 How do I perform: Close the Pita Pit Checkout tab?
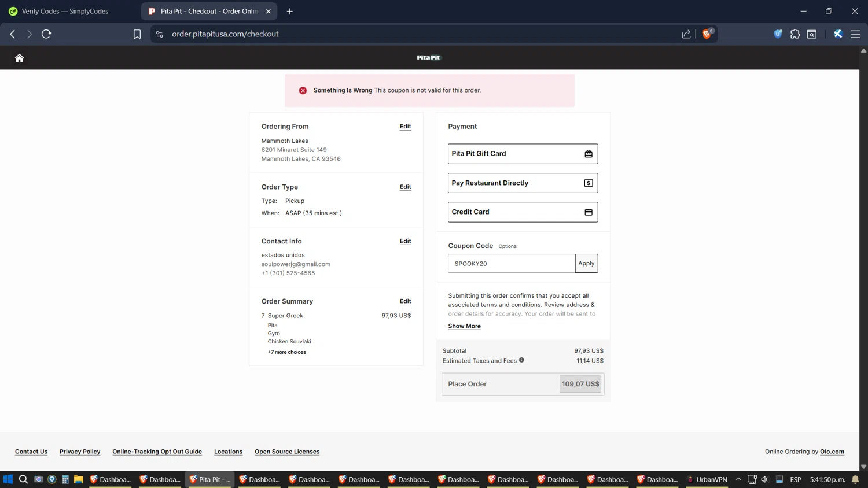269,11
